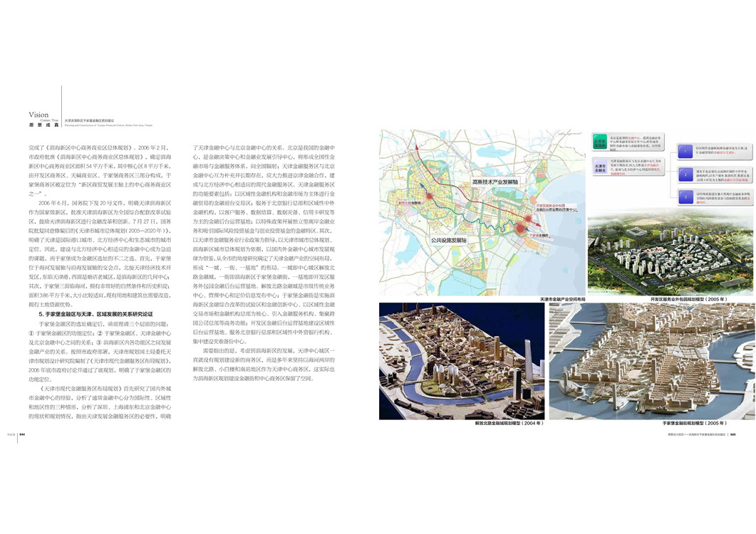Open the Tianjin financial industry layout map
The image size is (756, 534).
pos(482,214)
